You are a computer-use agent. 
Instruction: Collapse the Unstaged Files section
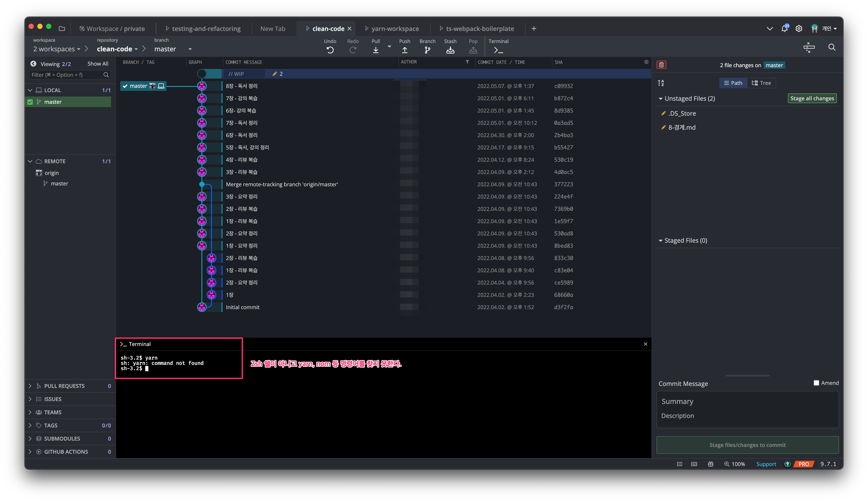pyautogui.click(x=660, y=99)
